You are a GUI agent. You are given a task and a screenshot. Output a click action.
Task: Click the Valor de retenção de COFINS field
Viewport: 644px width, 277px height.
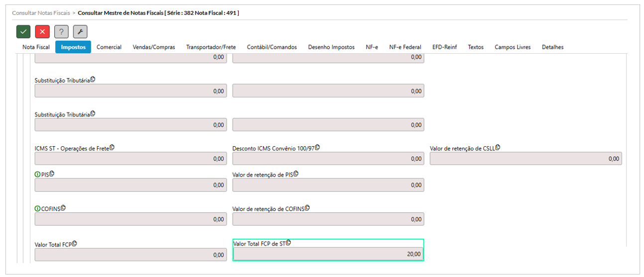coord(328,219)
